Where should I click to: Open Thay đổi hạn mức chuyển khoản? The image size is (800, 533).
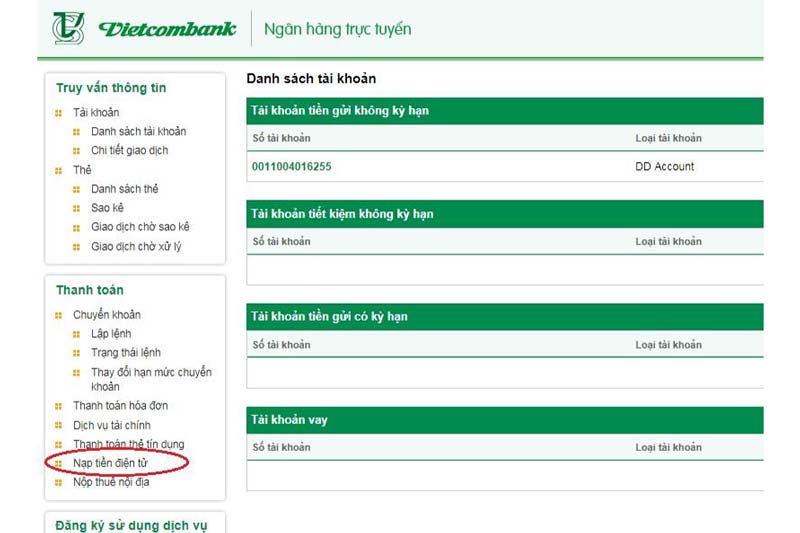coord(151,379)
